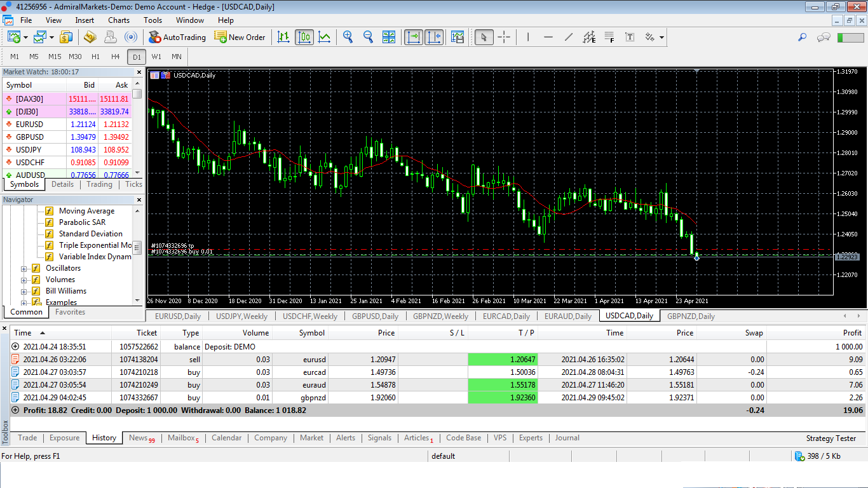868x488 pixels.
Task: Click the Zoom Out magnifier
Action: [x=369, y=37]
